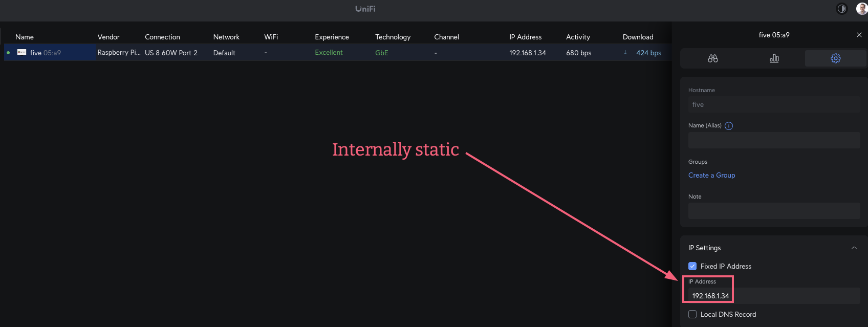This screenshot has height=327, width=868.
Task: Sort clients by Experience column header
Action: coord(332,37)
